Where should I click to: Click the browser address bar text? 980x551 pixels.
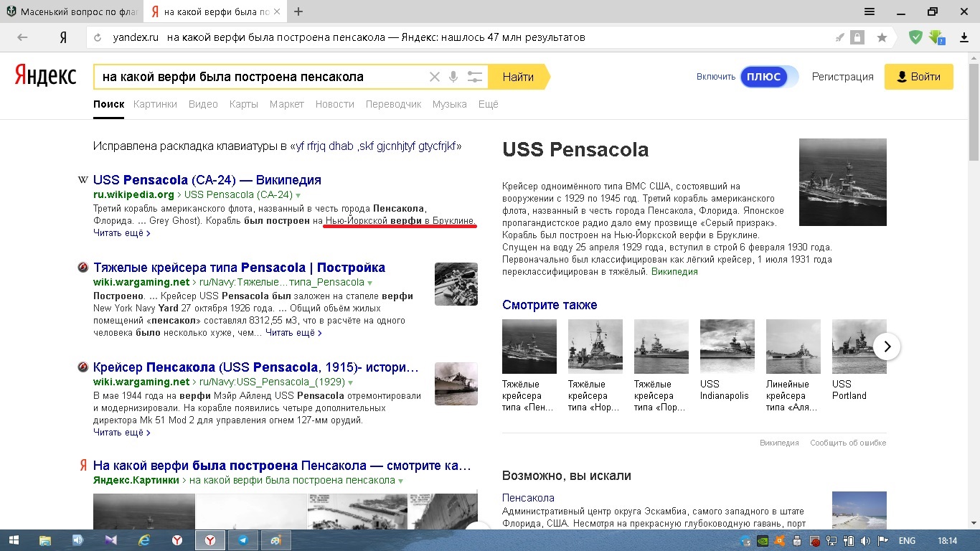349,37
